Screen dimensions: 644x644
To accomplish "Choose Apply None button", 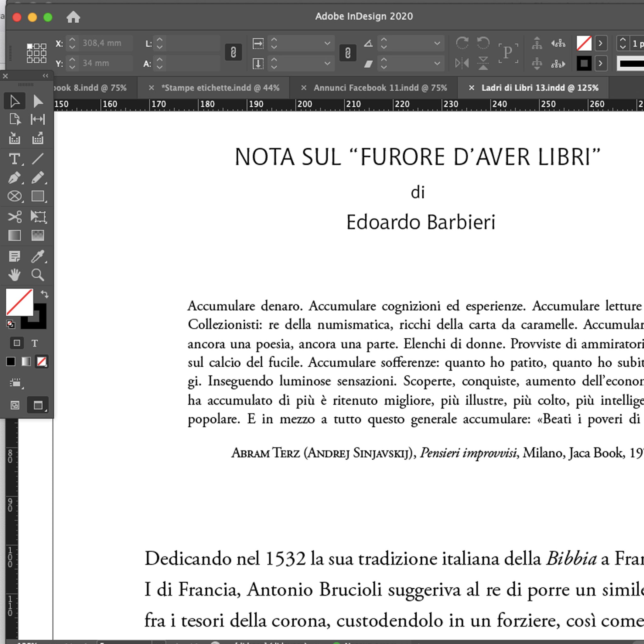I will (42, 362).
